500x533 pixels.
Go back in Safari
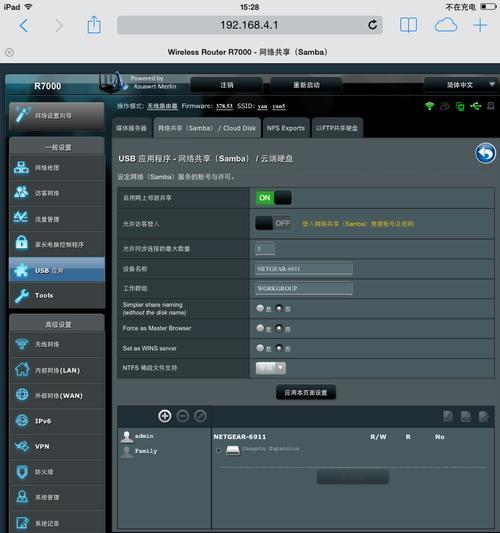(24, 25)
